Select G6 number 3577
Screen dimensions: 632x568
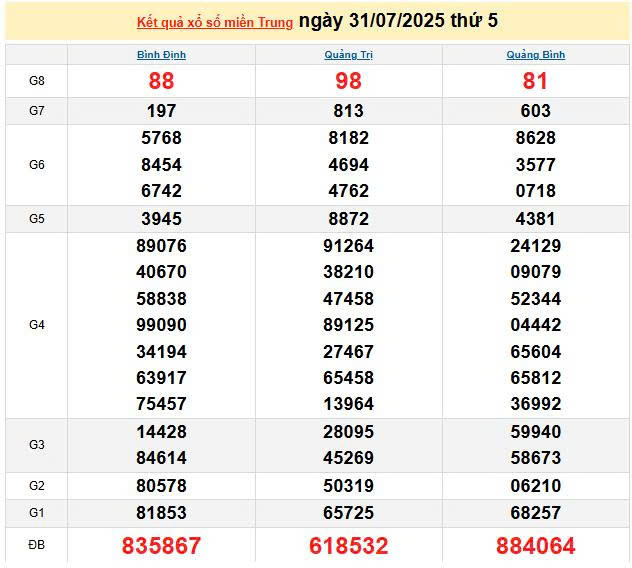coord(536,165)
